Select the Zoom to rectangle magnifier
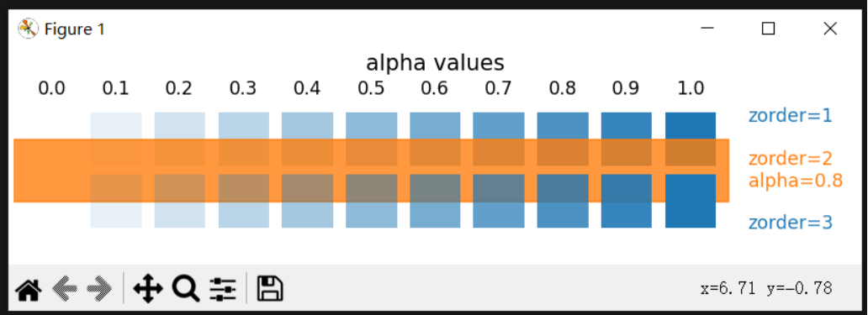The image size is (868, 315). pos(185,289)
